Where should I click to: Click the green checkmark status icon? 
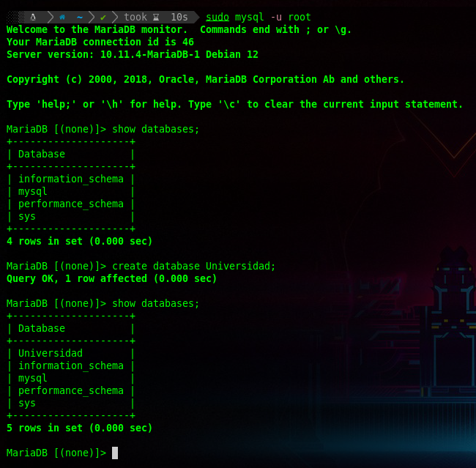pos(103,17)
